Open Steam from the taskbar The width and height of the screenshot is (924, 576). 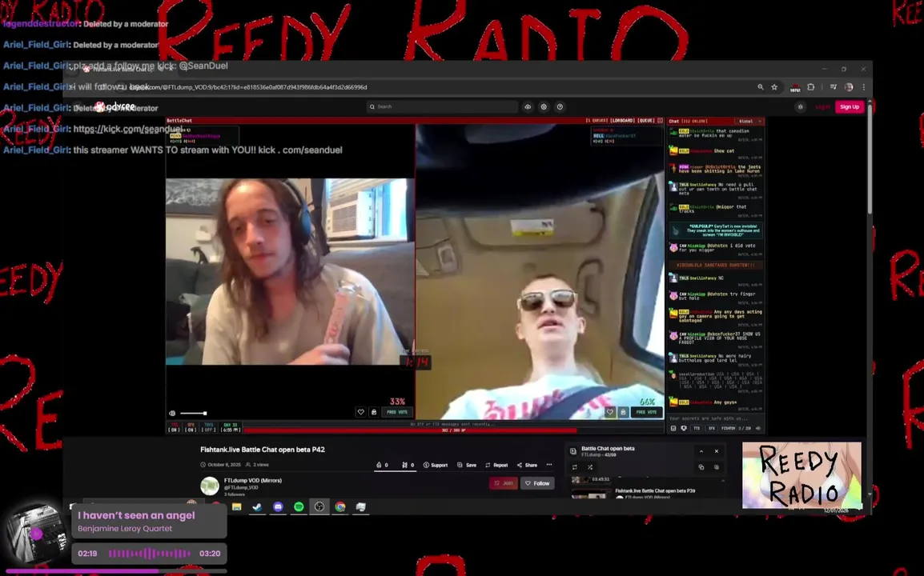[x=258, y=506]
